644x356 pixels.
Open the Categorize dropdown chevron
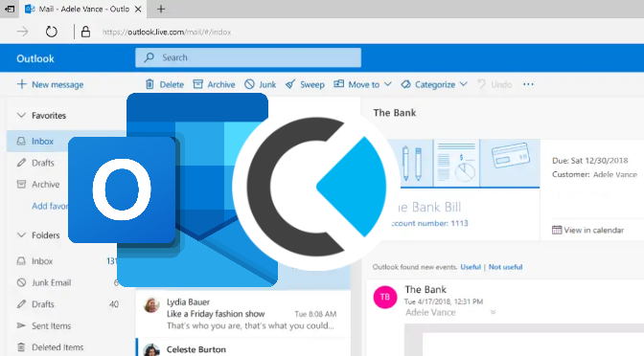[x=463, y=84]
